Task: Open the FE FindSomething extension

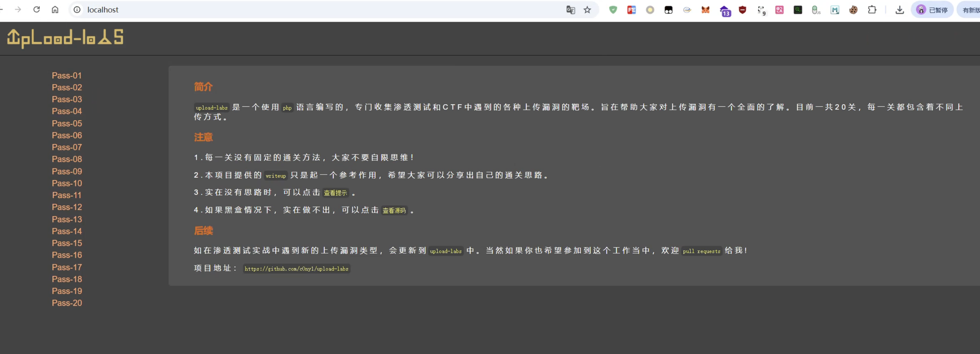Action: (x=631, y=10)
